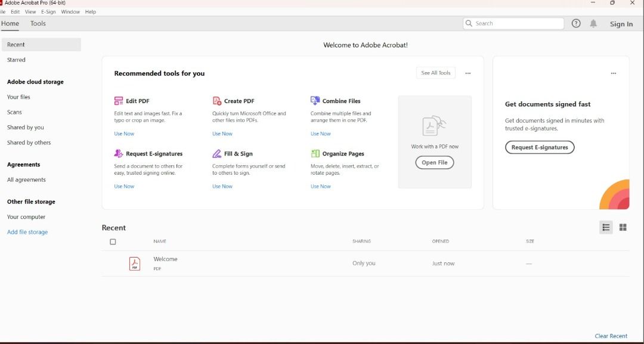Click the Open File button
This screenshot has height=344, width=644.
[435, 163]
